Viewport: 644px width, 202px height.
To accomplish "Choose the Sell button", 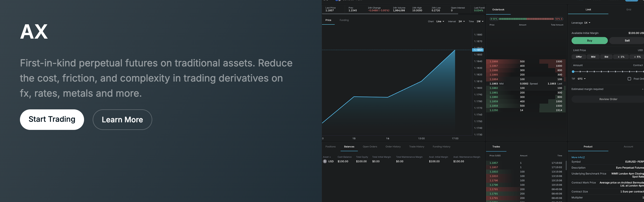I will tap(627, 41).
